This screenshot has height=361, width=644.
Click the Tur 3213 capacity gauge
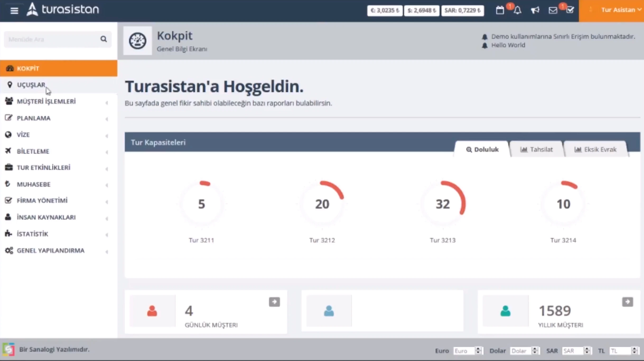(442, 204)
